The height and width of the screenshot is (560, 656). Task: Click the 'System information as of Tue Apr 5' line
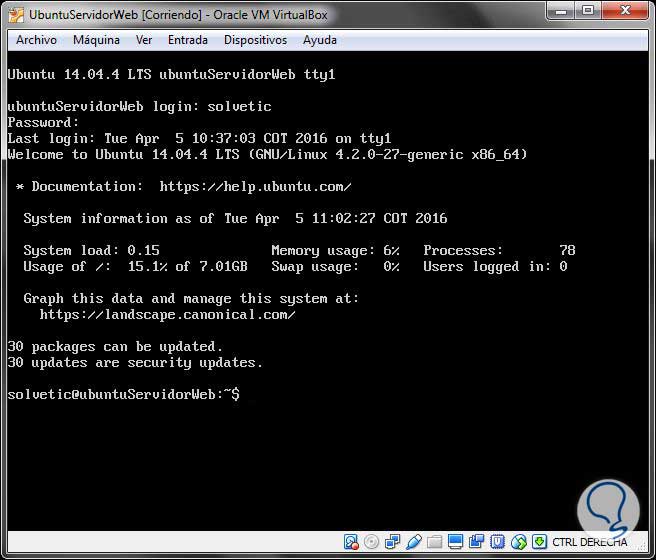[x=235, y=218]
